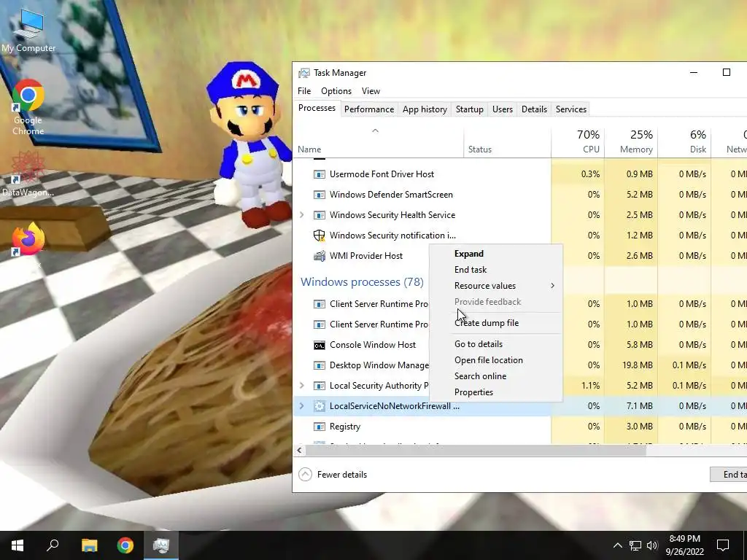The width and height of the screenshot is (747, 560).
Task: Open the View menu
Action: (371, 91)
